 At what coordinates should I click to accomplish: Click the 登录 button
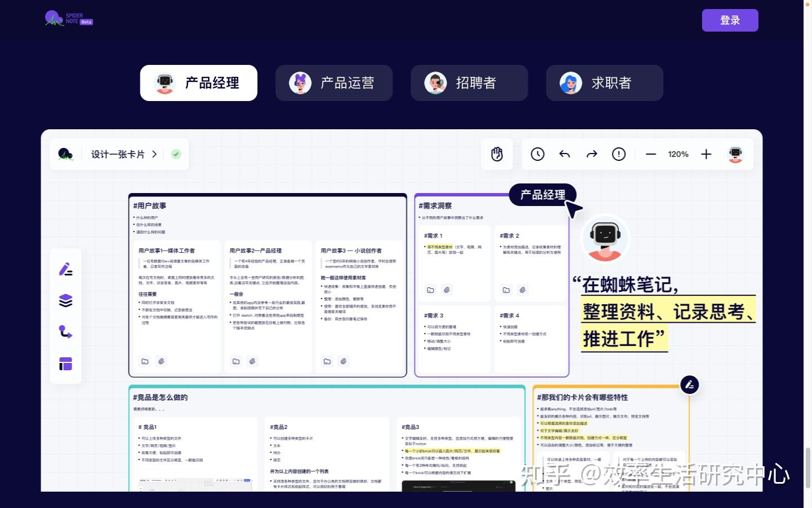click(x=730, y=20)
